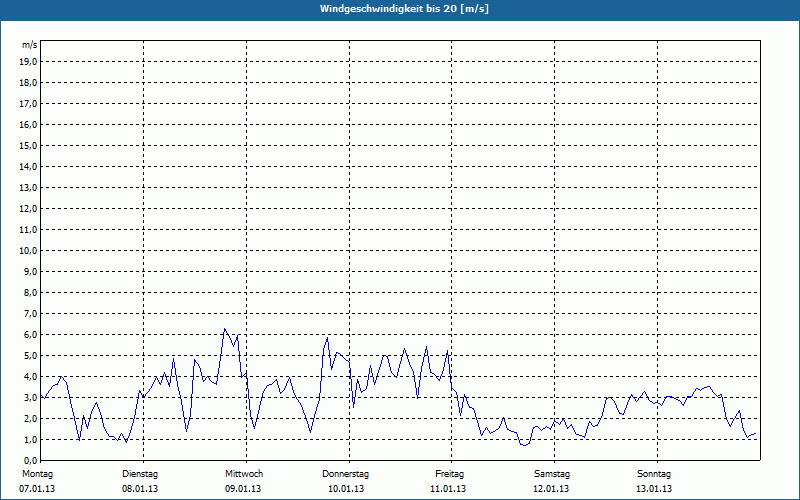Click the 18,0 y-axis label
Screen dimensions: 800x500
pyautogui.click(x=29, y=83)
